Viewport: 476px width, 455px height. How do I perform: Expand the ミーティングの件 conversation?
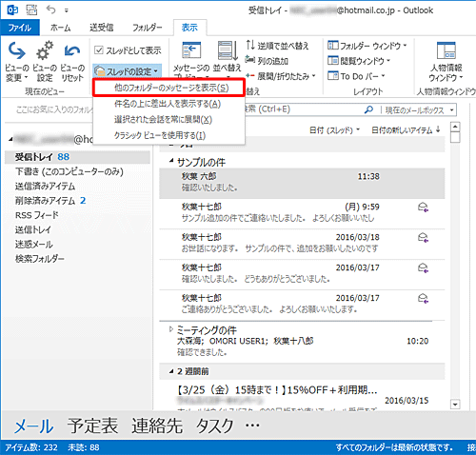coord(171,329)
